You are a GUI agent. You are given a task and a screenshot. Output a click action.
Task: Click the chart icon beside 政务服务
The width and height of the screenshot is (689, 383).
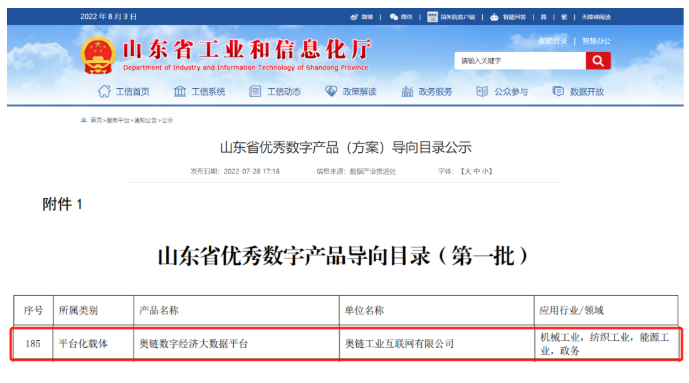(407, 91)
